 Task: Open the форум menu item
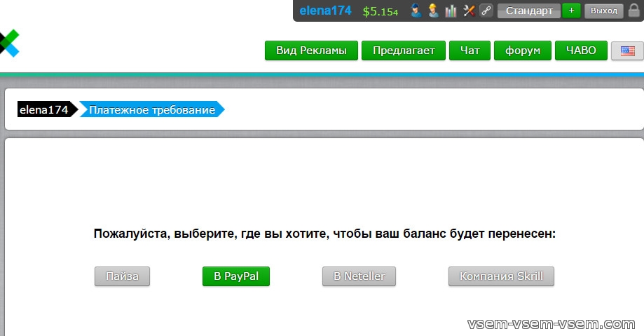coord(523,51)
